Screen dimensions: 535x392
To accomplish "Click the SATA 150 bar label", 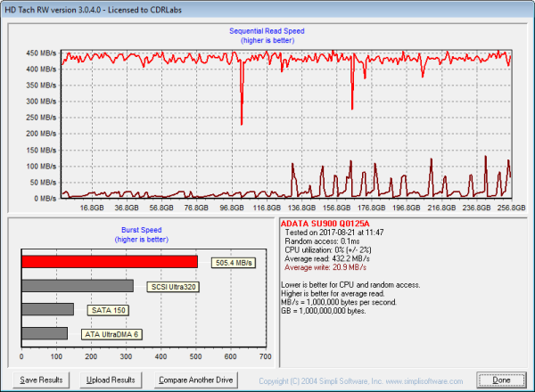I will click(109, 311).
